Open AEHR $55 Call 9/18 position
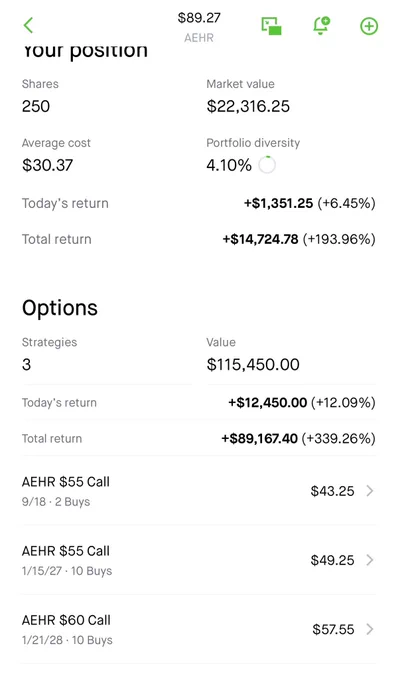 199,491
